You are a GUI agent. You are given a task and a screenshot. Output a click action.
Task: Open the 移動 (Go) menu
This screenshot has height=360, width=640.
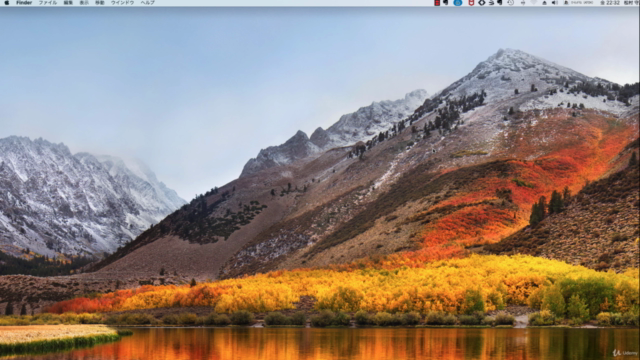pyautogui.click(x=100, y=2)
